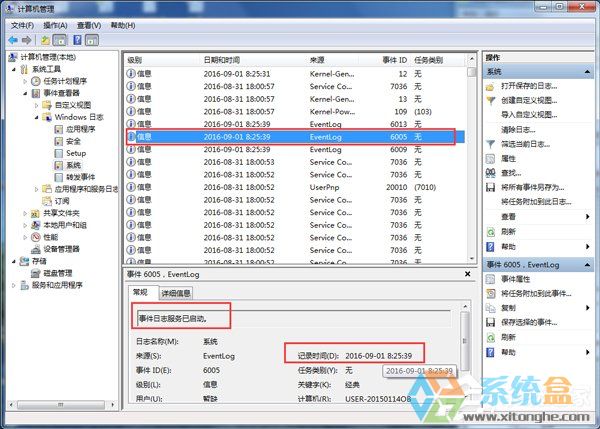Click the 将任务附加到此事件 icon
The height and width of the screenshot is (429, 600).
coord(491,294)
